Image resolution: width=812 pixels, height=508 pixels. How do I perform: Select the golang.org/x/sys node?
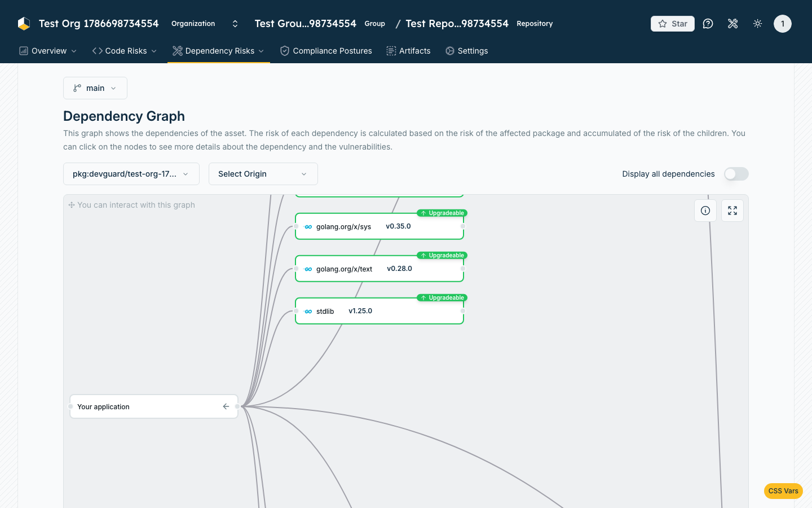click(379, 226)
